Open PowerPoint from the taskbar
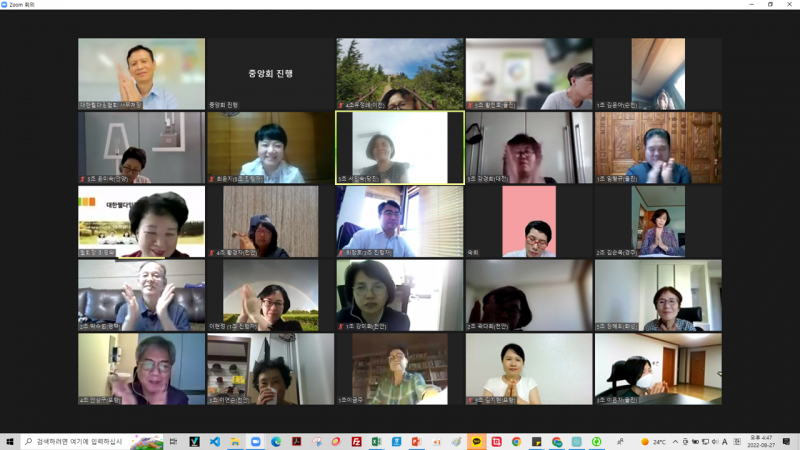The image size is (800, 450). pos(416,441)
